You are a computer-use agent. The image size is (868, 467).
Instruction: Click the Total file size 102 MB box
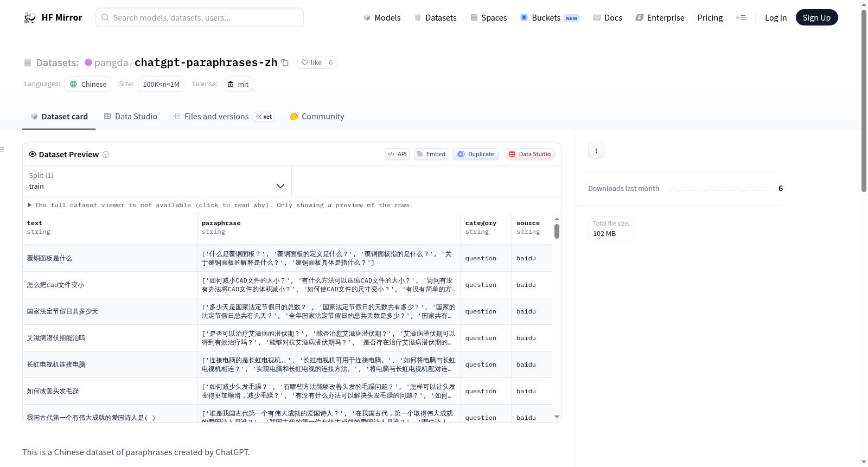coord(611,229)
